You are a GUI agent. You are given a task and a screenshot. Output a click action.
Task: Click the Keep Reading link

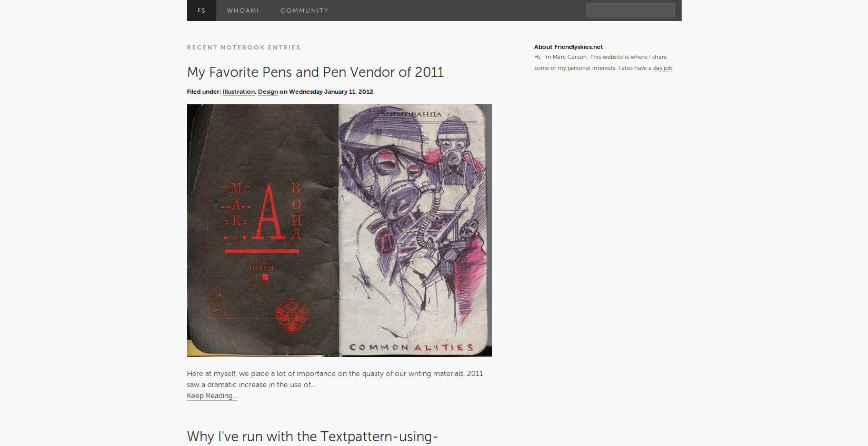(212, 395)
